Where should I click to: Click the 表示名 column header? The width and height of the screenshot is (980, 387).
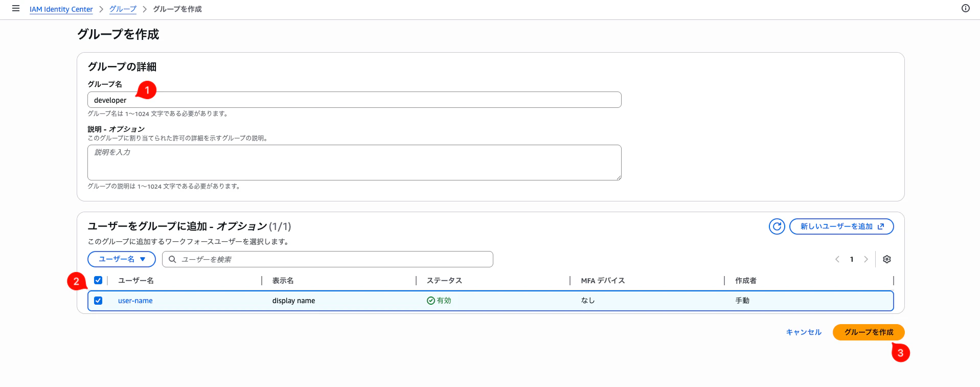[283, 281]
